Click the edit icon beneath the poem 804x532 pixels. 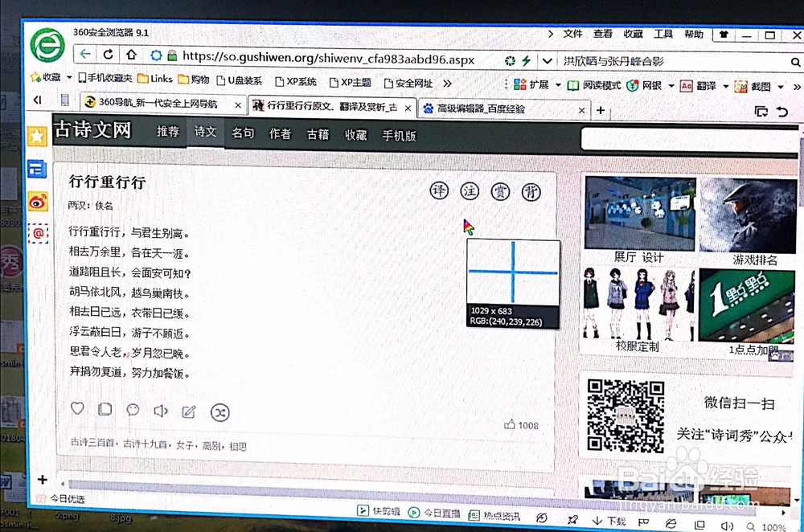pos(189,411)
